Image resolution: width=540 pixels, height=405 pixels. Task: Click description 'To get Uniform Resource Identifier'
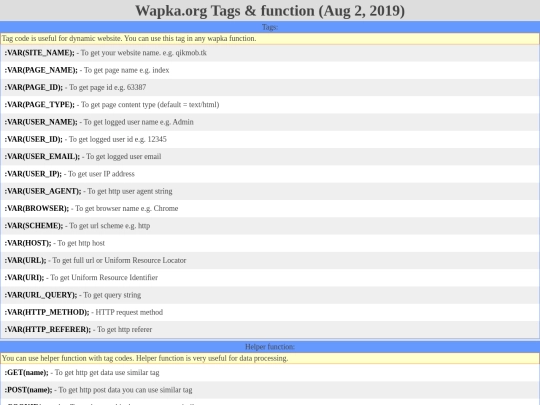pos(104,278)
